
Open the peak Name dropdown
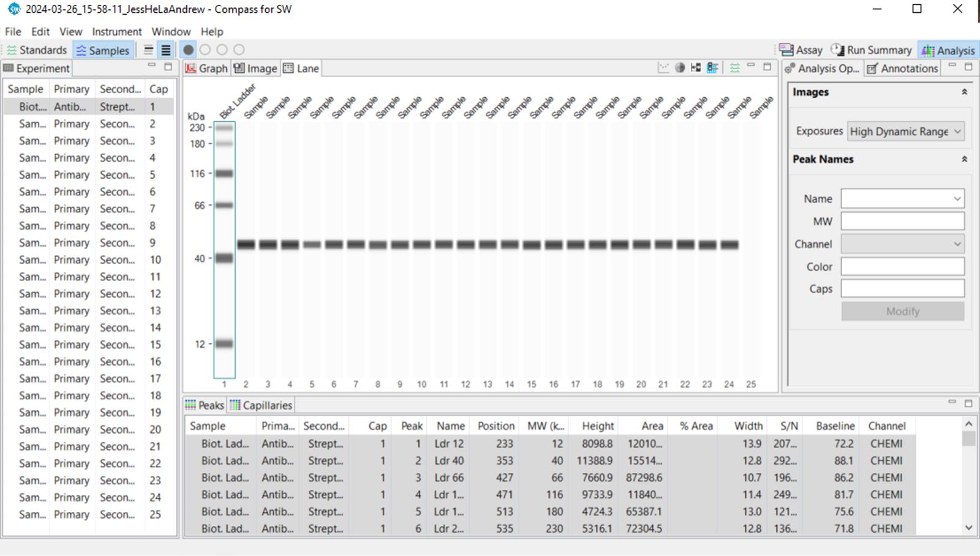pos(902,198)
